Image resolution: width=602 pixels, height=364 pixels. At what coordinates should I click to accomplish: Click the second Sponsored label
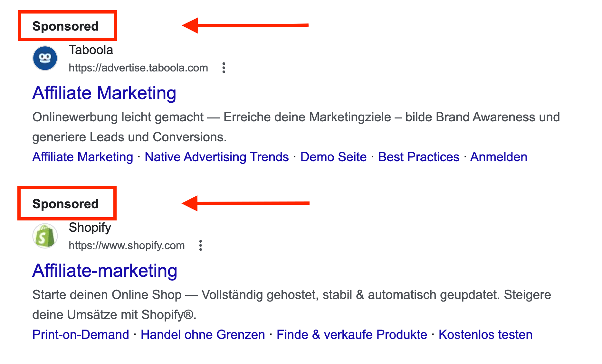tap(66, 203)
